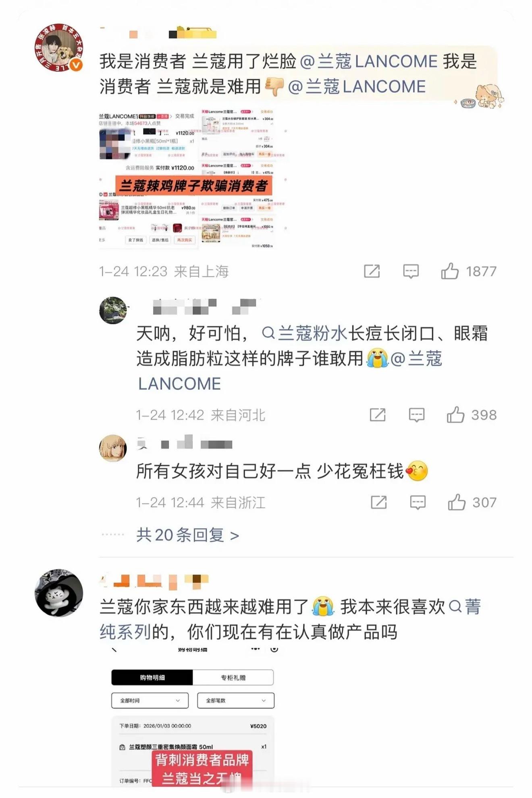Select the 购物明细 tab

[152, 677]
